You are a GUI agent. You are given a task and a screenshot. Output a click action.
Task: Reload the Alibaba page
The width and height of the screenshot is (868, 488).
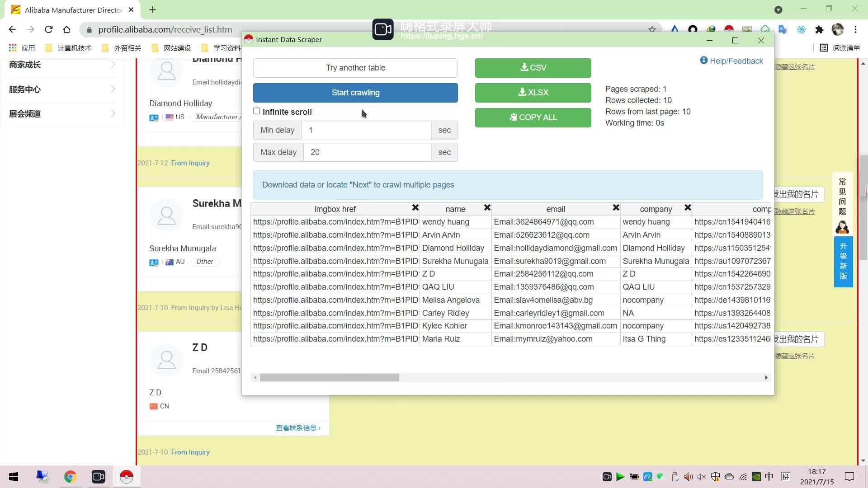click(48, 29)
